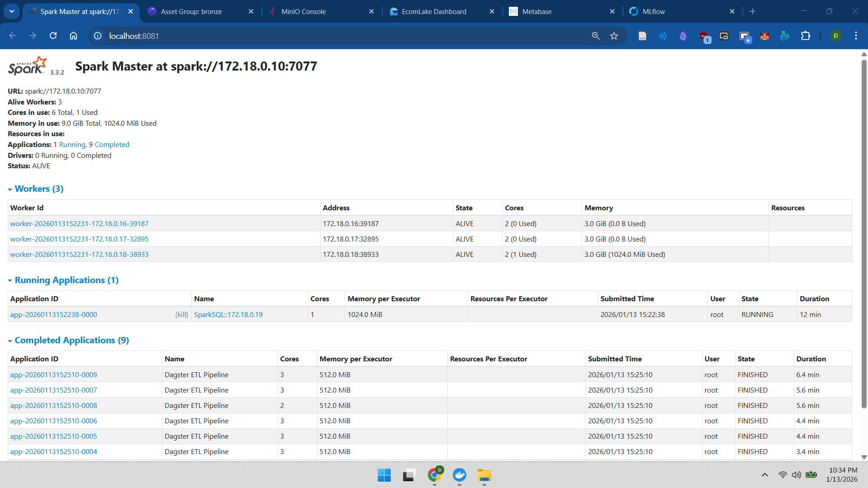868x488 pixels.
Task: Open running app-20260113152238-0000
Action: point(53,314)
